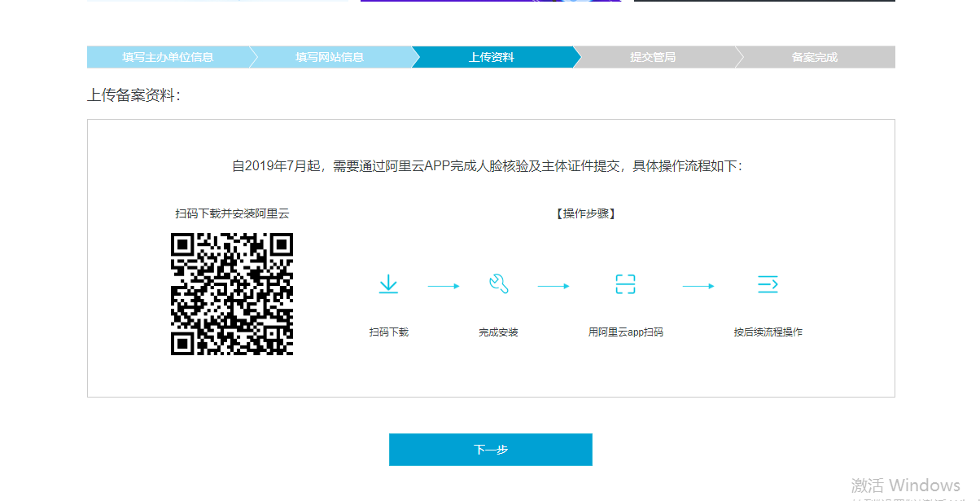Click the 【操作步骤】 heading

tap(585, 214)
